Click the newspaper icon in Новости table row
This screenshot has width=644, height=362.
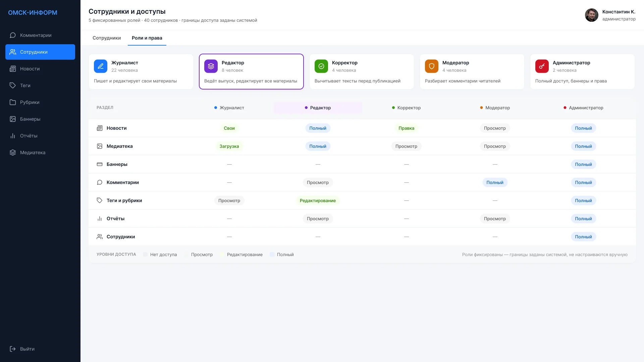100,128
